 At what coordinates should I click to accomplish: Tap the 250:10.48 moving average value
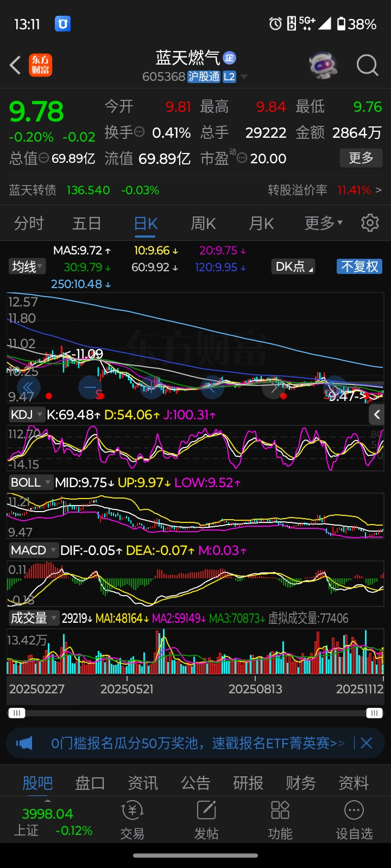point(80,284)
